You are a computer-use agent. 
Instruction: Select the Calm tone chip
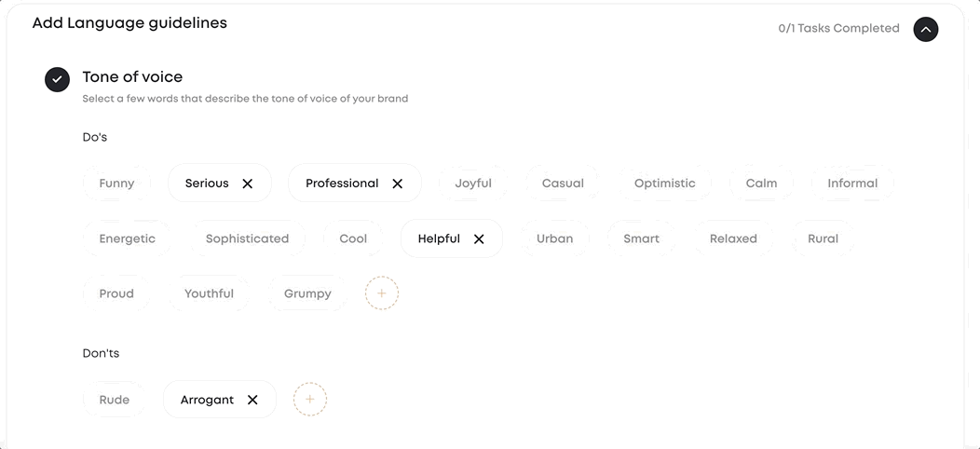pos(761,184)
